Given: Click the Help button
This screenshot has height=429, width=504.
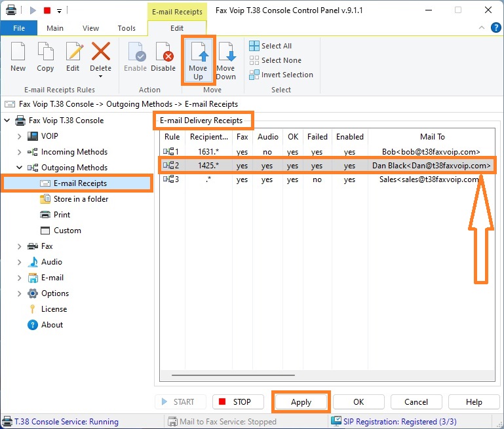Looking at the screenshot, I should pyautogui.click(x=474, y=402).
